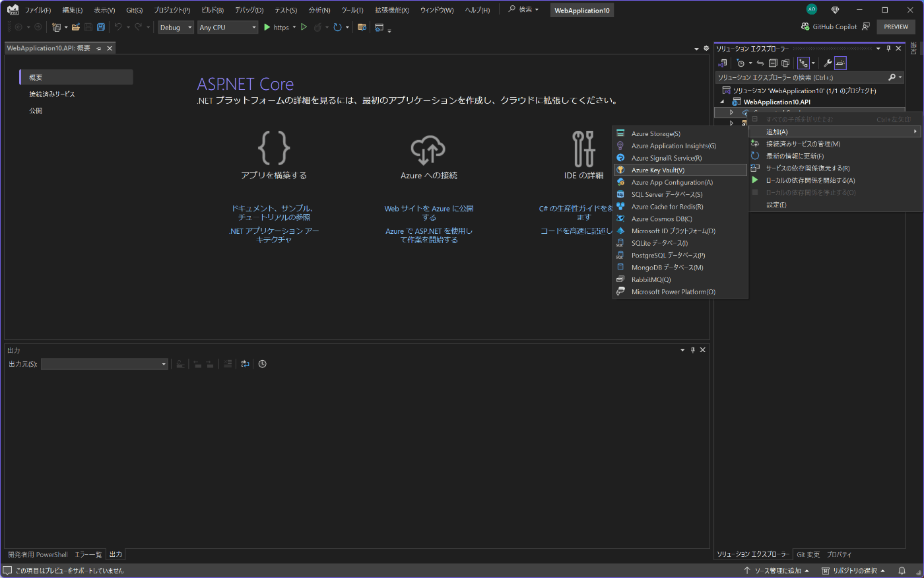Open link Web サイトを Azure に公開する
This screenshot has height=578, width=924.
point(429,213)
